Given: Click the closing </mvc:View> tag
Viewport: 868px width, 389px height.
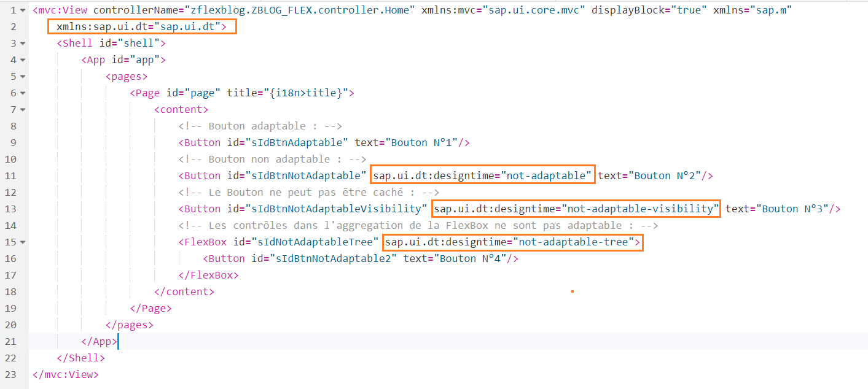Looking at the screenshot, I should pos(65,374).
